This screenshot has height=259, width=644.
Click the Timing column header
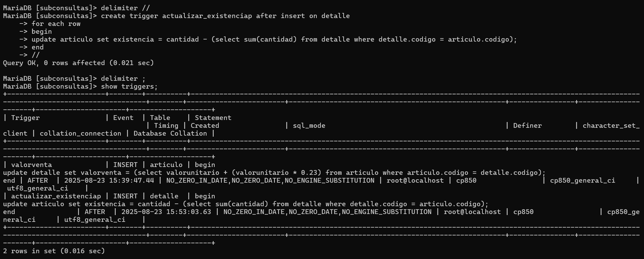pos(166,125)
